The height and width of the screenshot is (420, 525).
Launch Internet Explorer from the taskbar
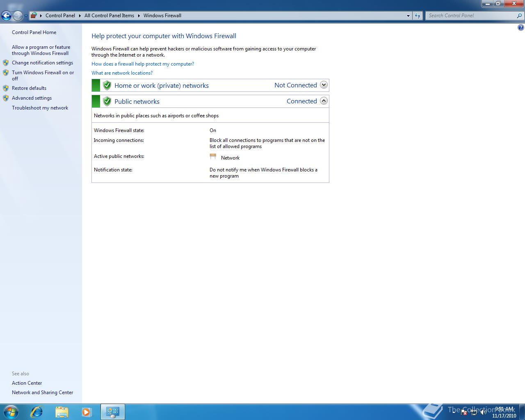coord(37,412)
